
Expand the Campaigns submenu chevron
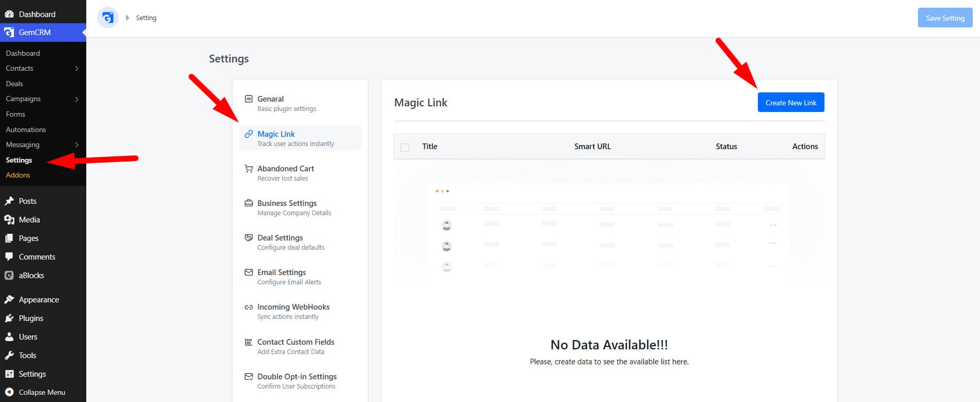click(x=77, y=99)
